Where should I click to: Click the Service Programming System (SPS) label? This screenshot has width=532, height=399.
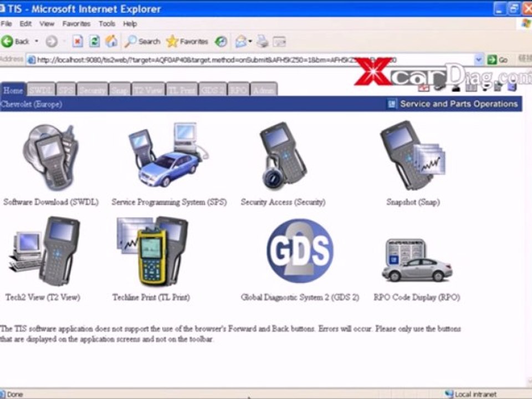pyautogui.click(x=169, y=202)
